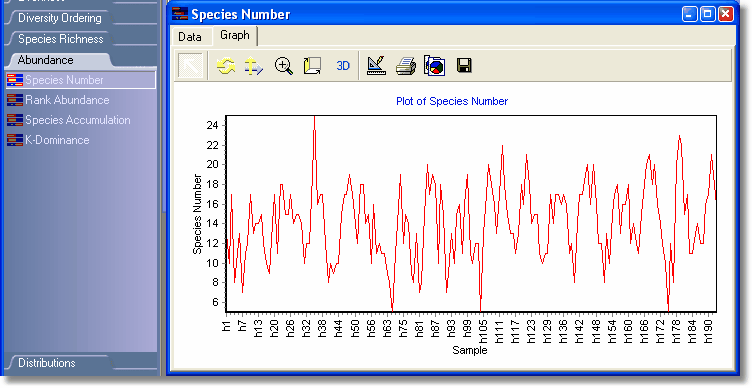Toggle the 3D view button
Viewport: 752px width, 388px height.
coord(343,66)
